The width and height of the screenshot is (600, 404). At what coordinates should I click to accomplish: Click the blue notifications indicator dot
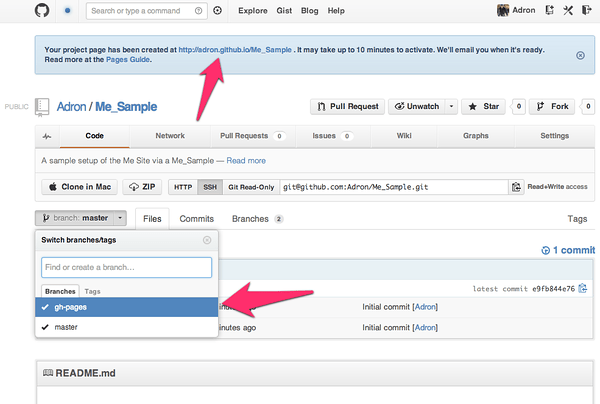(67, 11)
